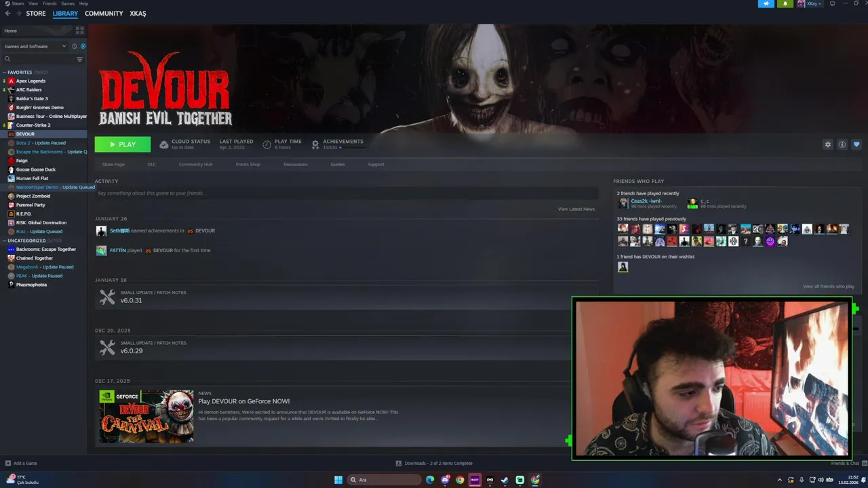Open the View menu
This screenshot has width=868, height=488.
[x=33, y=3]
